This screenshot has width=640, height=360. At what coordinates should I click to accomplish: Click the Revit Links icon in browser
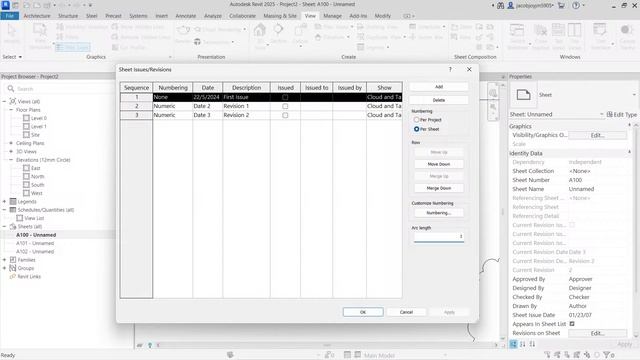[x=13, y=277]
